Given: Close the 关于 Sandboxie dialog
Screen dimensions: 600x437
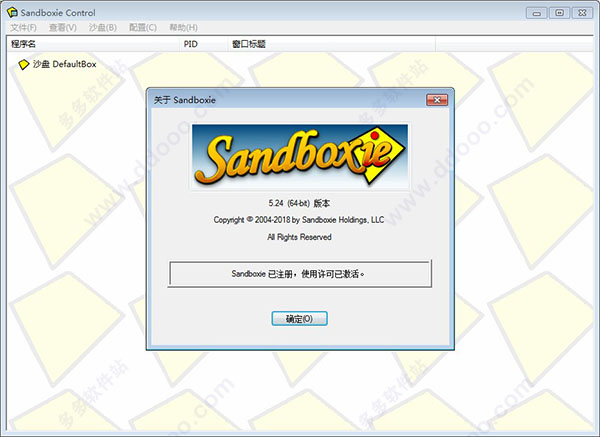Looking at the screenshot, I should pos(437,100).
